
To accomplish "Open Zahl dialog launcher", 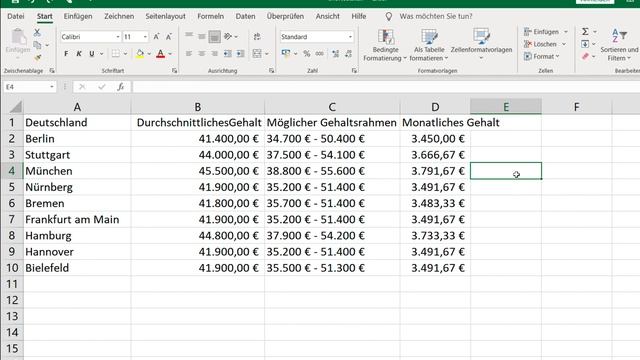I will tap(354, 71).
